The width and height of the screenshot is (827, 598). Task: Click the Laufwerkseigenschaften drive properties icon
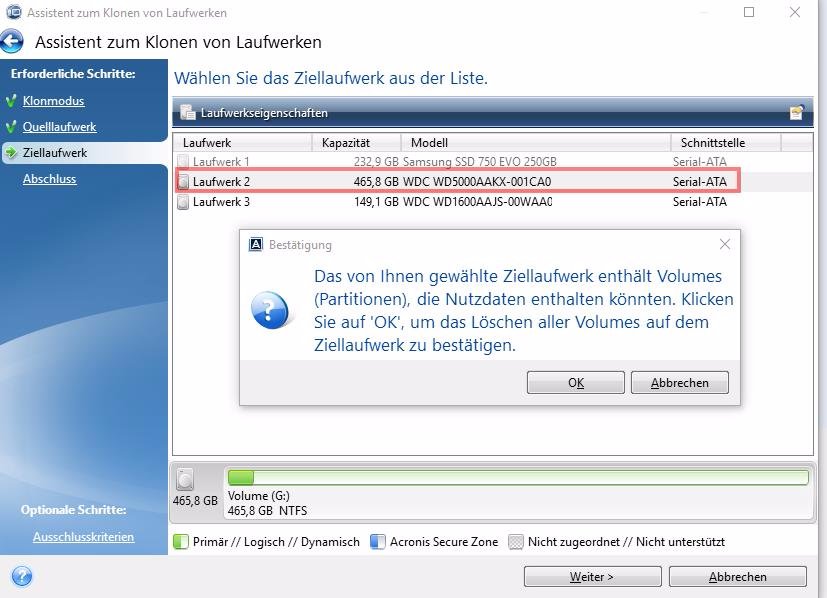click(x=187, y=113)
